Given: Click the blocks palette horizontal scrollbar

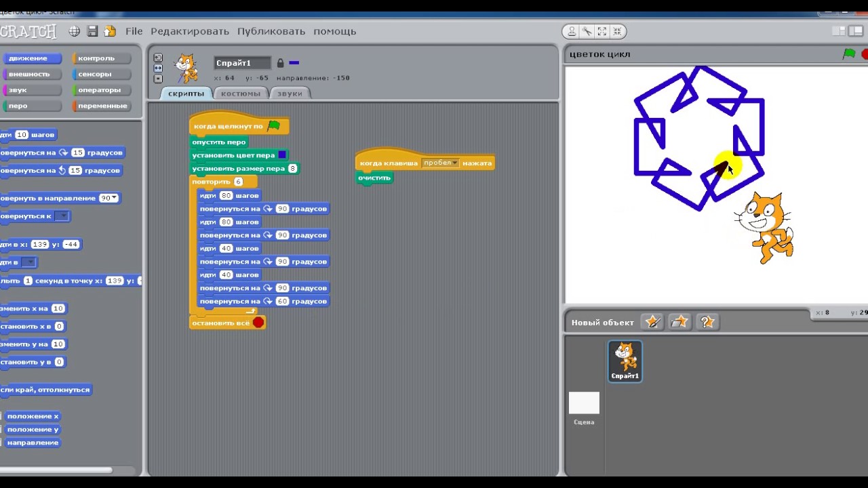Looking at the screenshot, I should click(56, 470).
